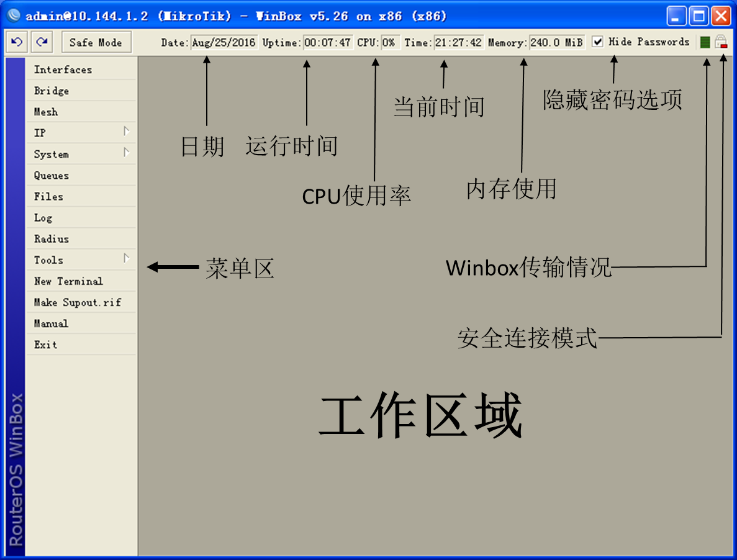Open a New Terminal
Screen dimensions: 737x560
(x=81, y=281)
